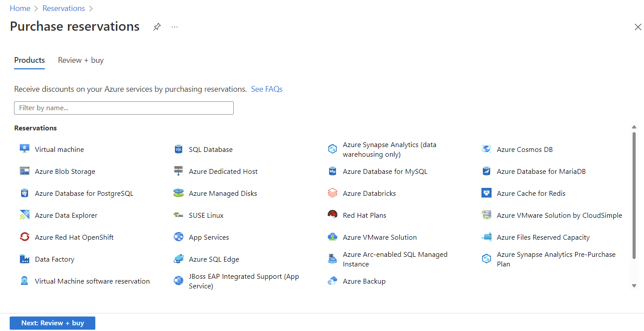Click the Azure Database for MariaDB icon
The width and height of the screenshot is (644, 331).
click(x=486, y=171)
